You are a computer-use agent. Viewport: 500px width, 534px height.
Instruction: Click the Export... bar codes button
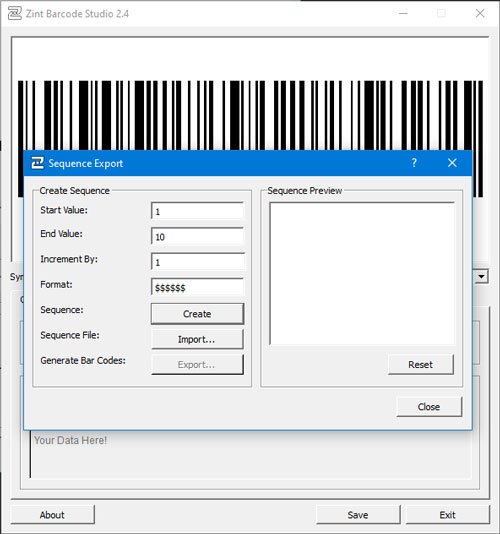(x=197, y=365)
